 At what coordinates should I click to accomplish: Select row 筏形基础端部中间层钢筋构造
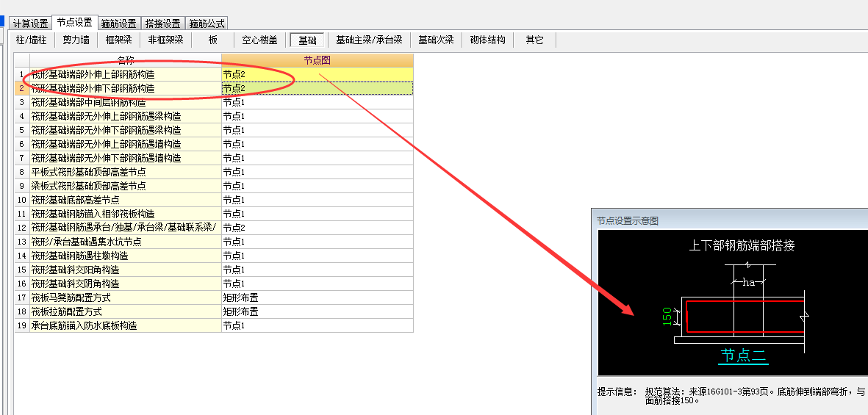point(126,102)
